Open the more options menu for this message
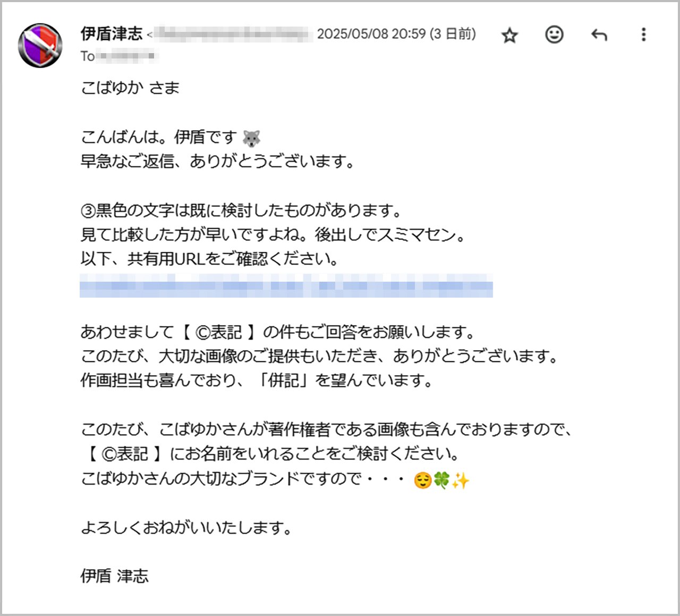The width and height of the screenshot is (680, 616). pos(643,35)
